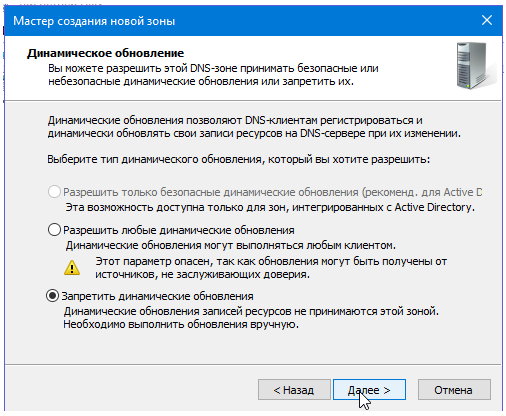This screenshot has width=506, height=416.
Task: Click note about Active Directory integrated zones
Action: (x=270, y=207)
